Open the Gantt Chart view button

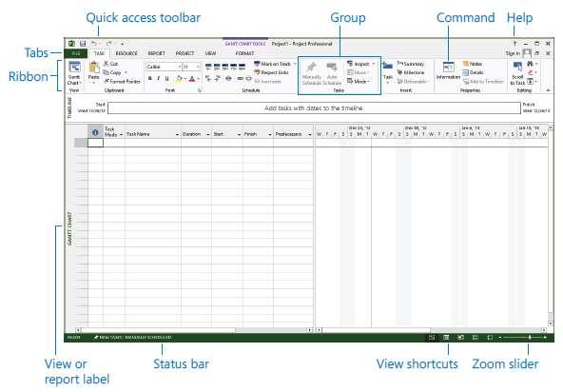pyautogui.click(x=74, y=73)
